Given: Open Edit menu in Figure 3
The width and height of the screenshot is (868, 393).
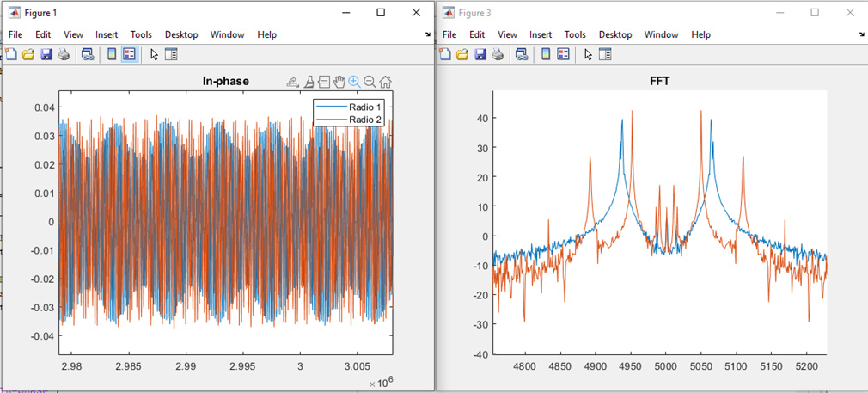Looking at the screenshot, I should tap(477, 34).
